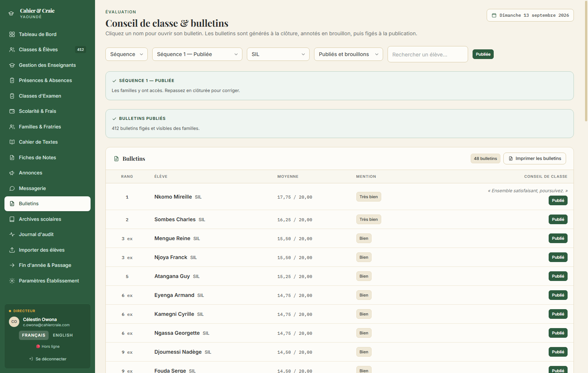Open Ngassa Georgette's bulletin
The height and width of the screenshot is (373, 588).
pos(177,333)
